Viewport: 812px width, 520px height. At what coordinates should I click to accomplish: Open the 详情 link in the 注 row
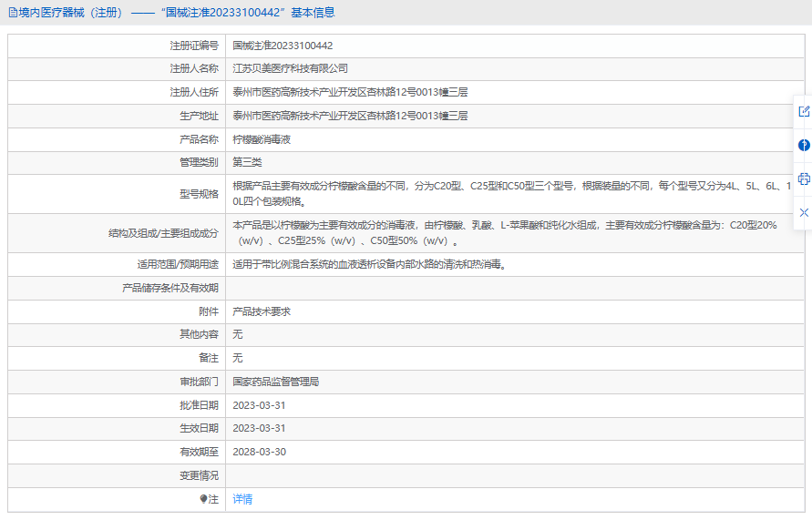242,499
